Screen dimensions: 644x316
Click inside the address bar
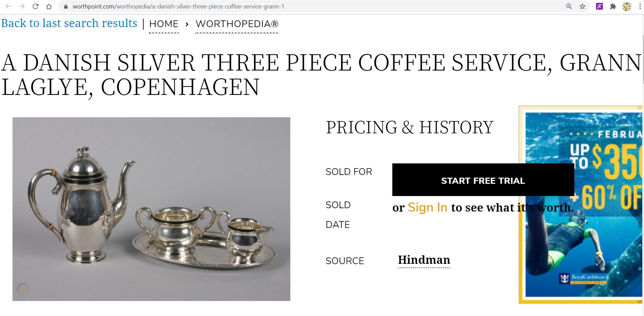point(203,6)
